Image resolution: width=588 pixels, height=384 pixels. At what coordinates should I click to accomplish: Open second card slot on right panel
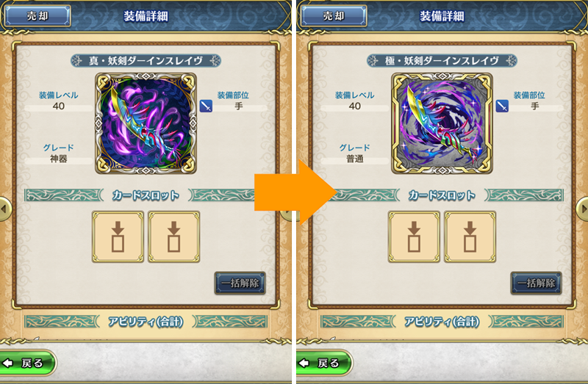pyautogui.click(x=470, y=236)
